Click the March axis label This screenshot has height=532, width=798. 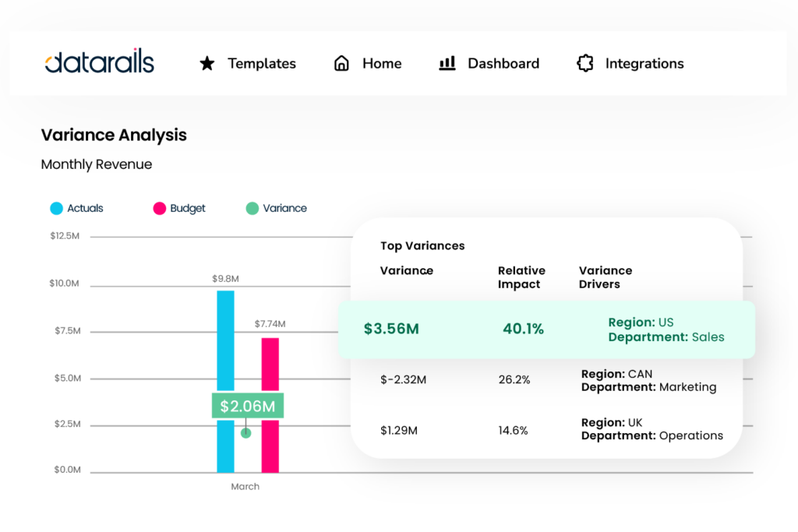coord(245,486)
